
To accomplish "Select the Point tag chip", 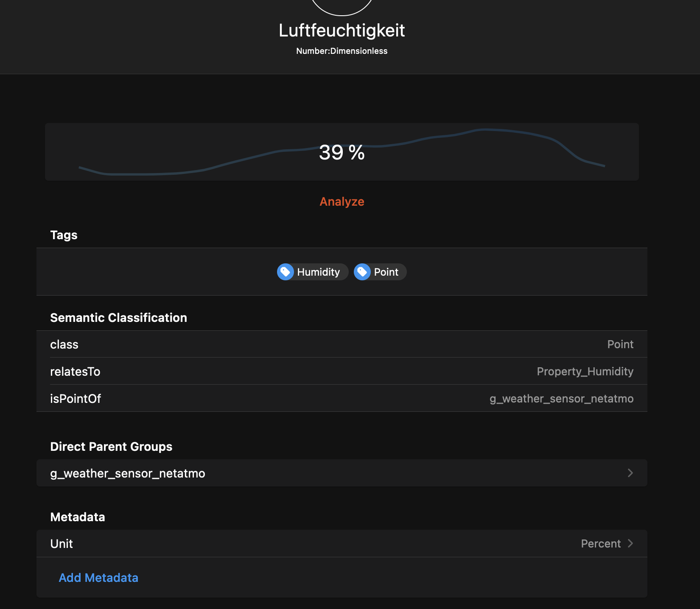I will 380,272.
